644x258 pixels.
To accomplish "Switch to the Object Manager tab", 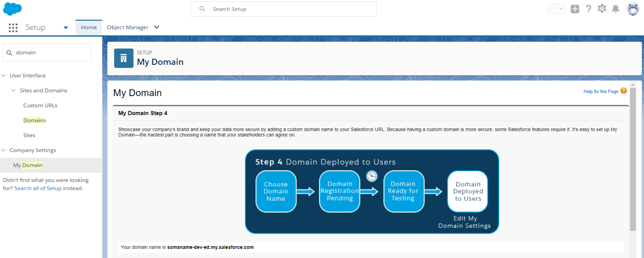I will point(127,27).
